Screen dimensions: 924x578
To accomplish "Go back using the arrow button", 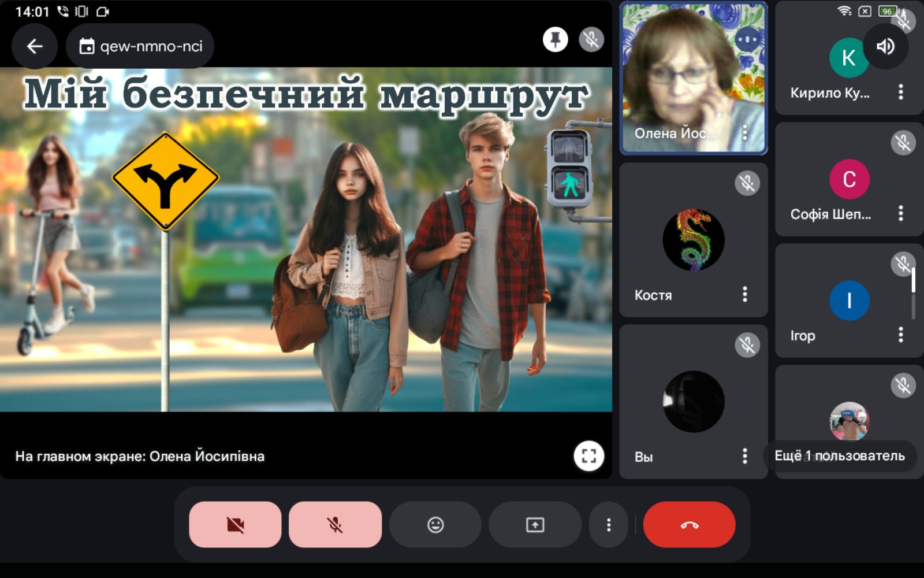I will 35,46.
